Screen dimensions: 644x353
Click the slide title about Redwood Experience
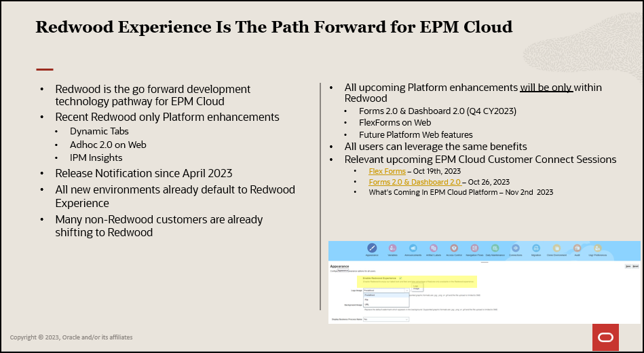click(x=274, y=26)
